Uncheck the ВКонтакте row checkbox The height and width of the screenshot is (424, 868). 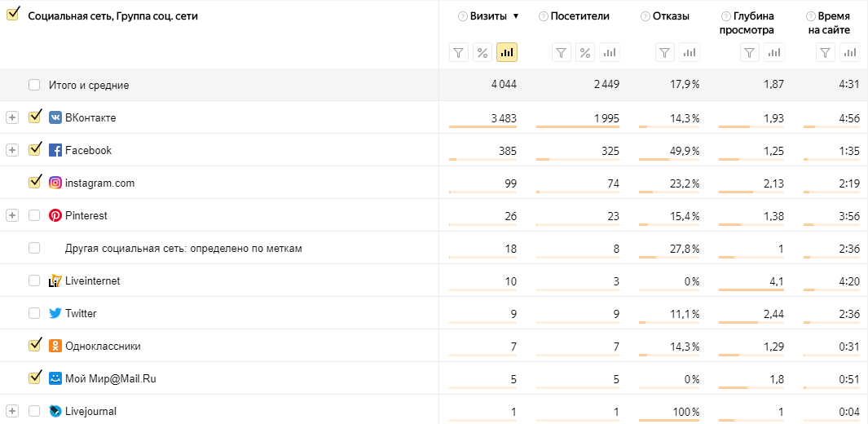coord(34,117)
